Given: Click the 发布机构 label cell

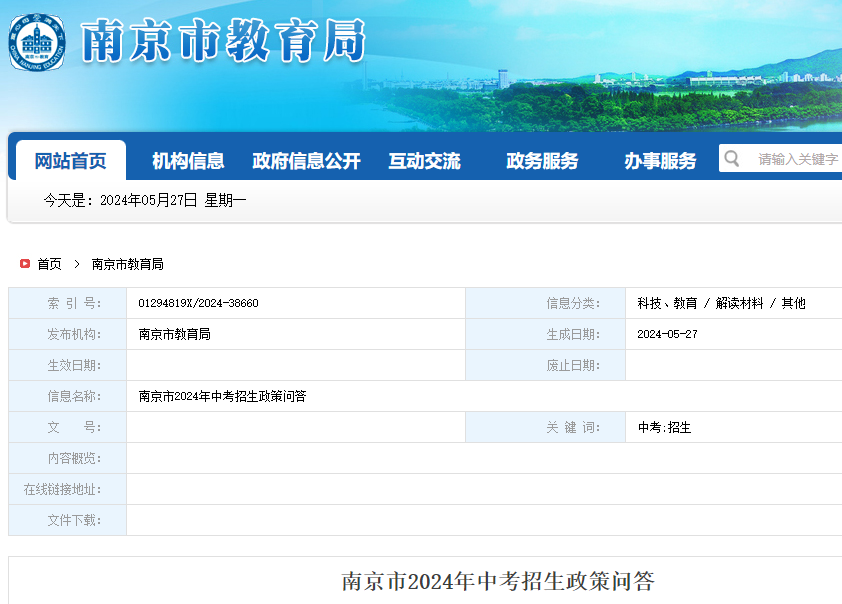Looking at the screenshot, I should [68, 334].
